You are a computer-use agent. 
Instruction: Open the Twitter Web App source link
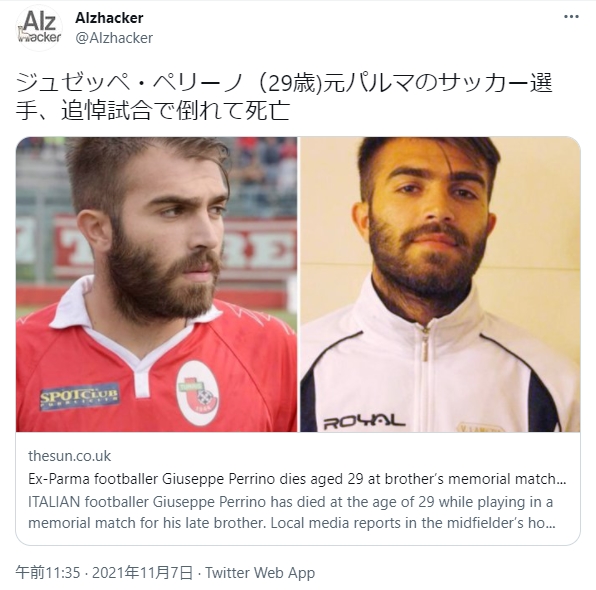coord(260,573)
